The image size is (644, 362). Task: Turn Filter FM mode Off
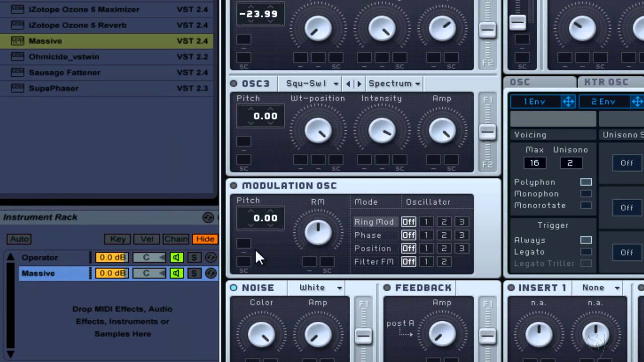409,261
